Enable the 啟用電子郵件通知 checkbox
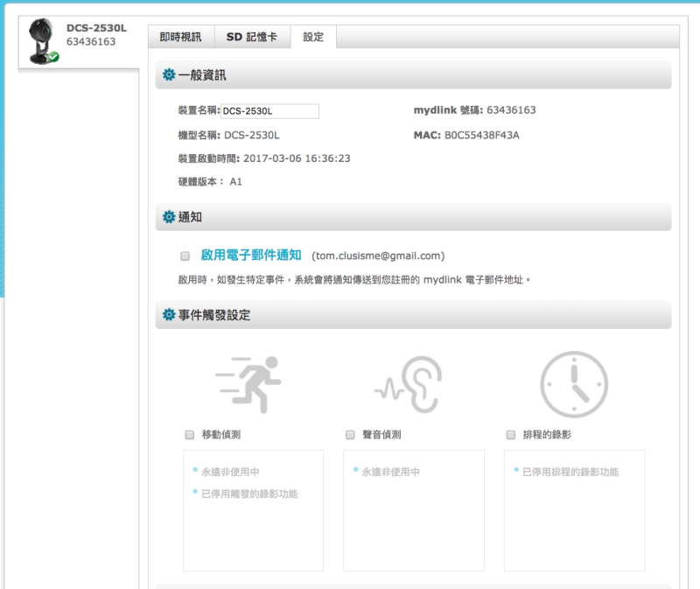The height and width of the screenshot is (589, 700). point(185,256)
